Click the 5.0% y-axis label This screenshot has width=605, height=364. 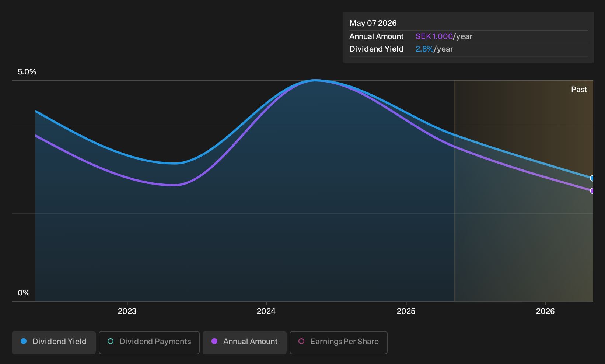[27, 72]
